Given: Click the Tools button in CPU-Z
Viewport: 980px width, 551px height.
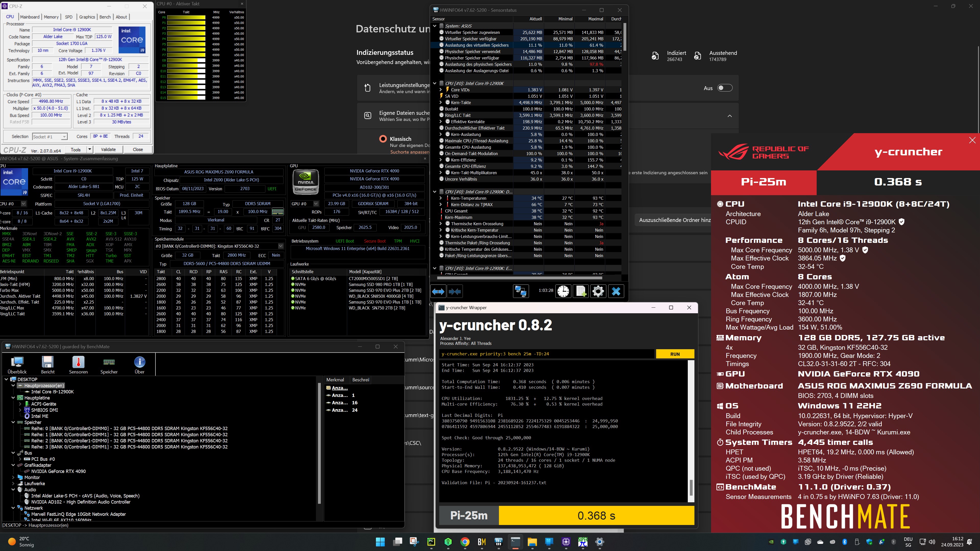Looking at the screenshot, I should pyautogui.click(x=76, y=149).
